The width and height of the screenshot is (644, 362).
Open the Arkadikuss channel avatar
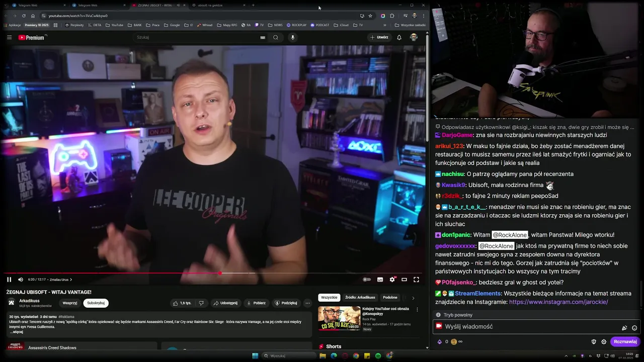pyautogui.click(x=11, y=302)
